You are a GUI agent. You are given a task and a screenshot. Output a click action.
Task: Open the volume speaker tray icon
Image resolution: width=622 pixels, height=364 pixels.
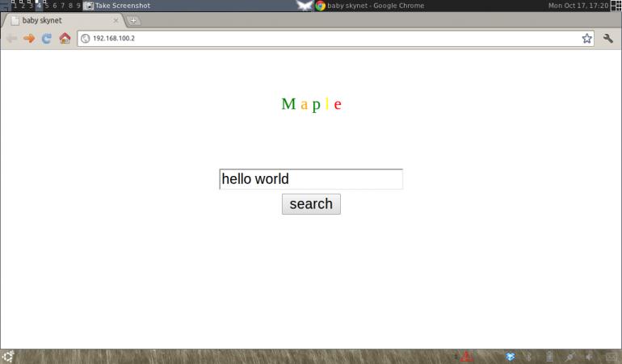click(x=589, y=357)
